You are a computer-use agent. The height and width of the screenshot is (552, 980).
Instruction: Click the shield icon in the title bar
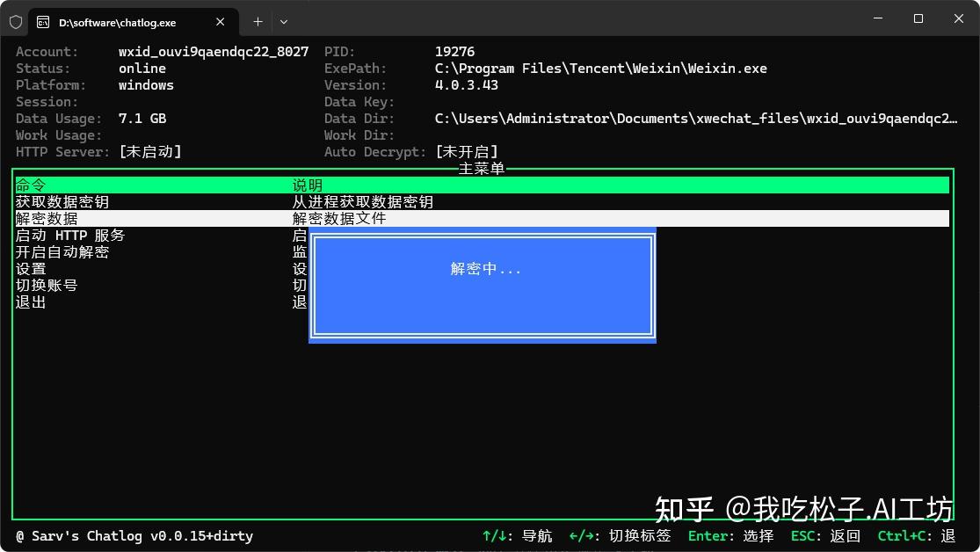[x=15, y=21]
